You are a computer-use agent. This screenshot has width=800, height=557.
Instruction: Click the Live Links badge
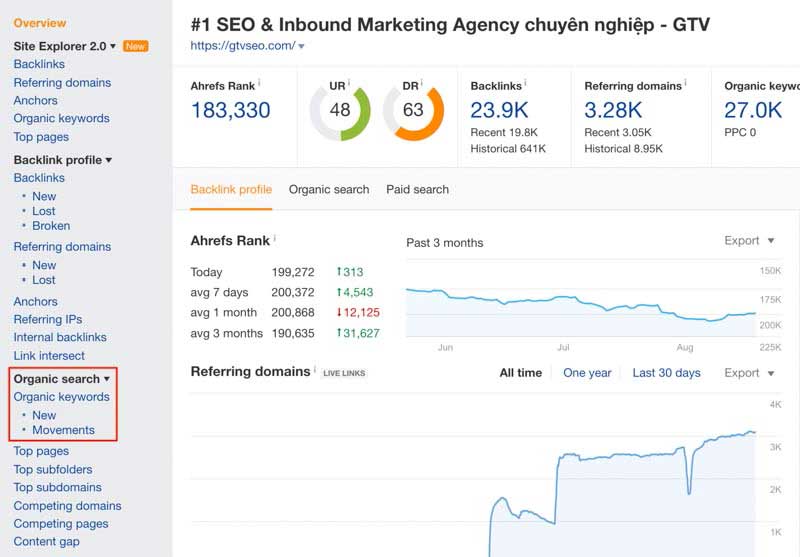click(x=344, y=373)
